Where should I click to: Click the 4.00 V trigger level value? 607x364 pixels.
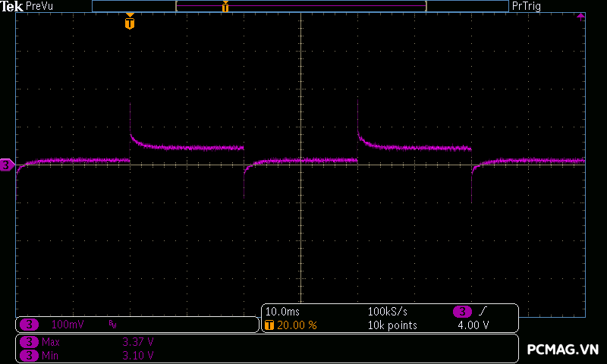tap(473, 325)
